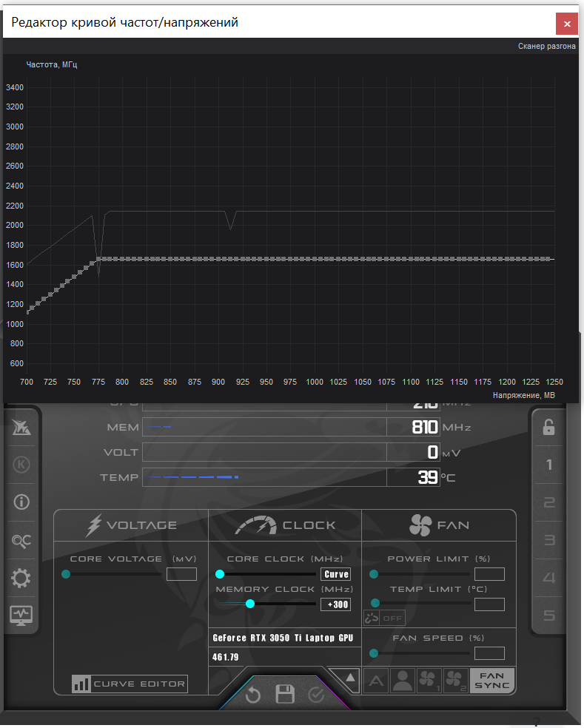Click the MEM 810 MHz readout
This screenshot has height=728, width=584.
[x=412, y=427]
